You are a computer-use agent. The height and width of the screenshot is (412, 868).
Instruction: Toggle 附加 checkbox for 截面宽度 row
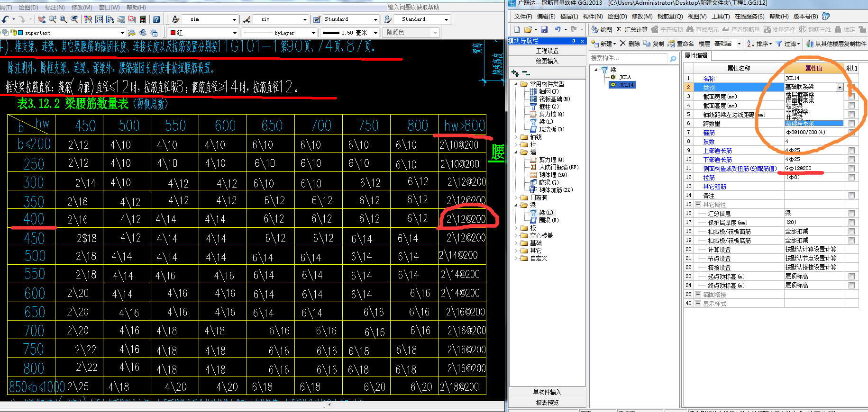pyautogui.click(x=851, y=96)
